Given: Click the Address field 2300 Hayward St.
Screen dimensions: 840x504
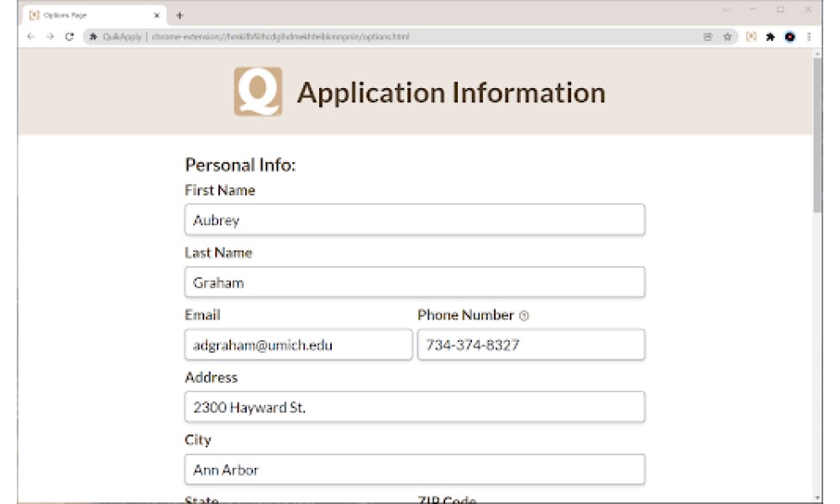Looking at the screenshot, I should coord(415,407).
